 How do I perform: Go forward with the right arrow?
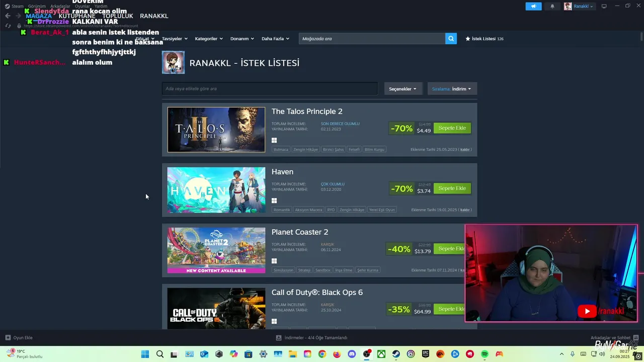19,16
